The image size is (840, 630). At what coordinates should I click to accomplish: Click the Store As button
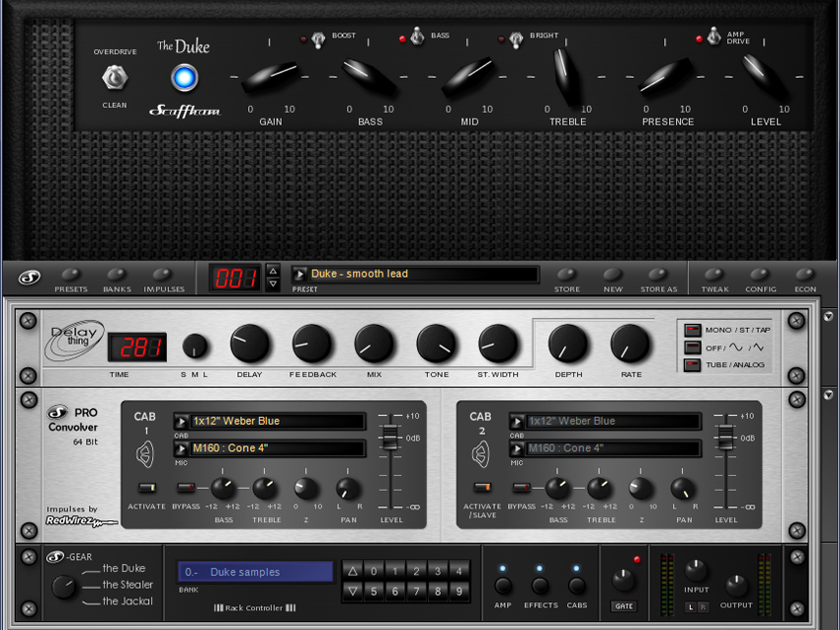(659, 276)
